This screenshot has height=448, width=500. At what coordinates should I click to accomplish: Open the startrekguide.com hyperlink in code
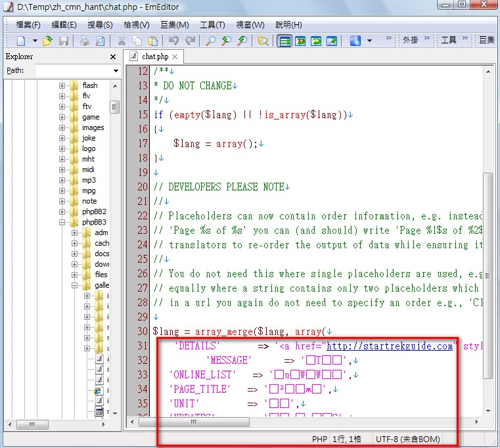click(390, 346)
